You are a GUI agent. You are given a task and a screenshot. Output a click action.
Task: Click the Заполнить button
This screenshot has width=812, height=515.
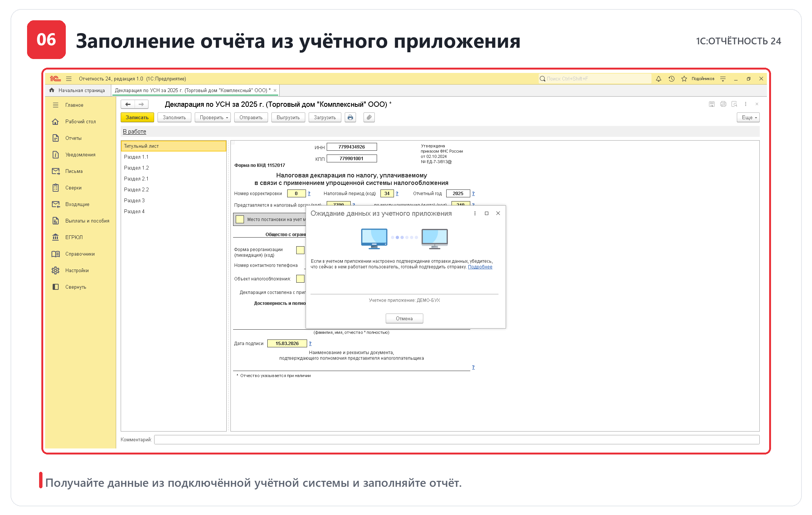[174, 117]
